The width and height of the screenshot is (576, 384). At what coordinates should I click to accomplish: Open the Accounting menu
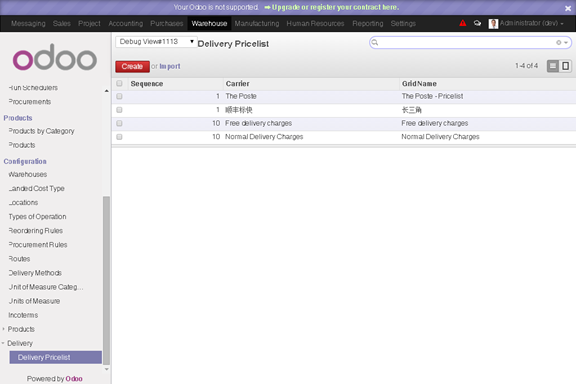(126, 24)
